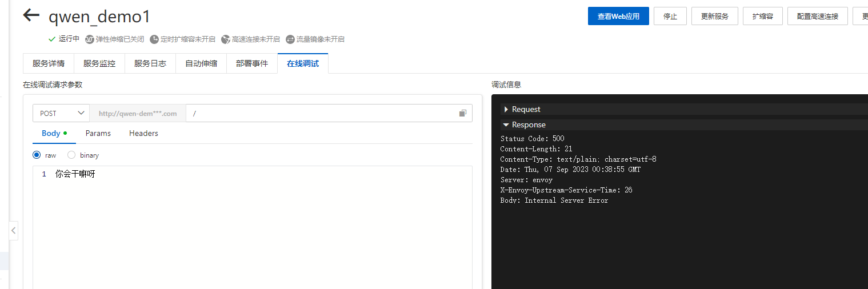Open the POST method dropdown
This screenshot has width=868, height=289.
click(x=61, y=113)
